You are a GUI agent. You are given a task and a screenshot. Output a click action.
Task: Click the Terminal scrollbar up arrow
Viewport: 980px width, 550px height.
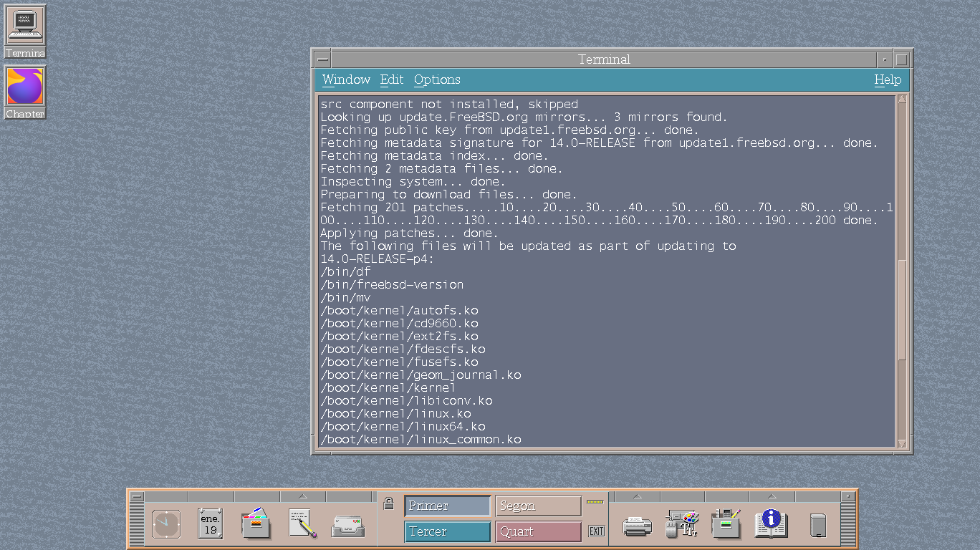tap(902, 100)
